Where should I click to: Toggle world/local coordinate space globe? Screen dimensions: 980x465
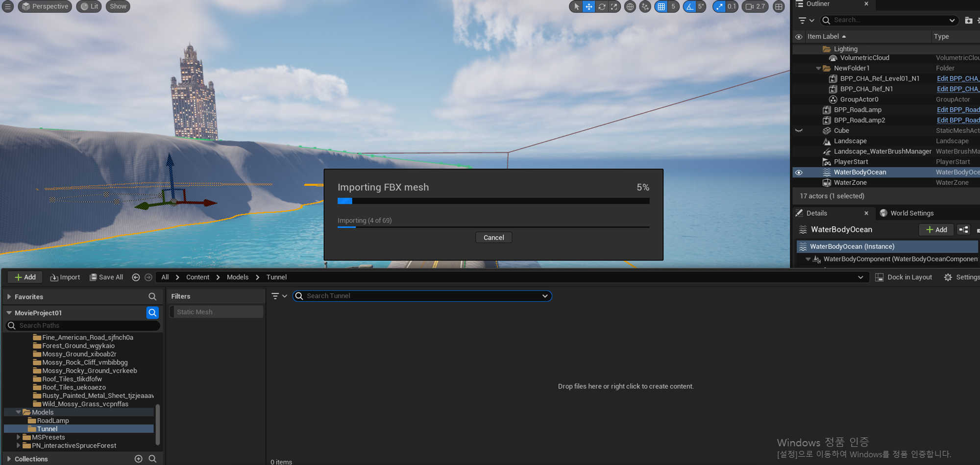click(630, 6)
